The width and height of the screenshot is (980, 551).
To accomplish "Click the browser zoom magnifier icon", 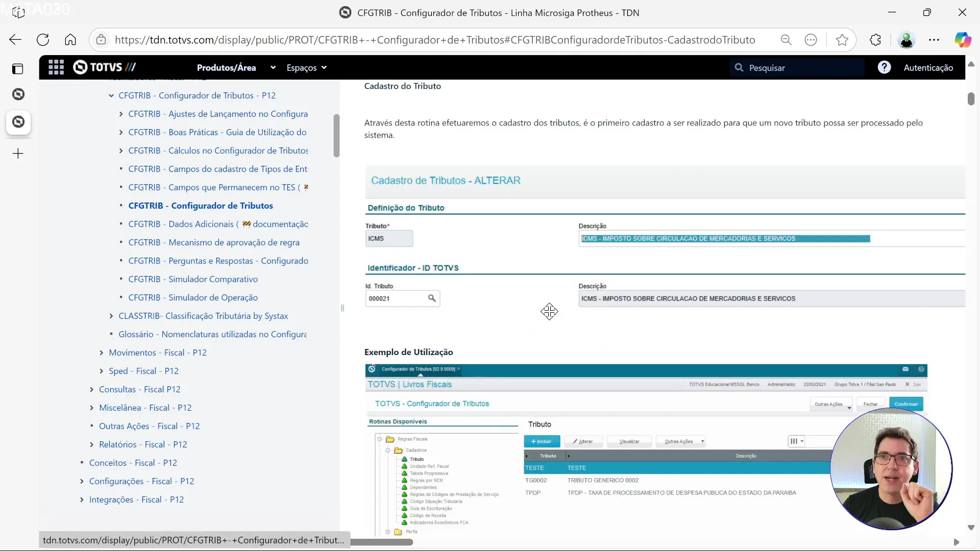I will (786, 40).
